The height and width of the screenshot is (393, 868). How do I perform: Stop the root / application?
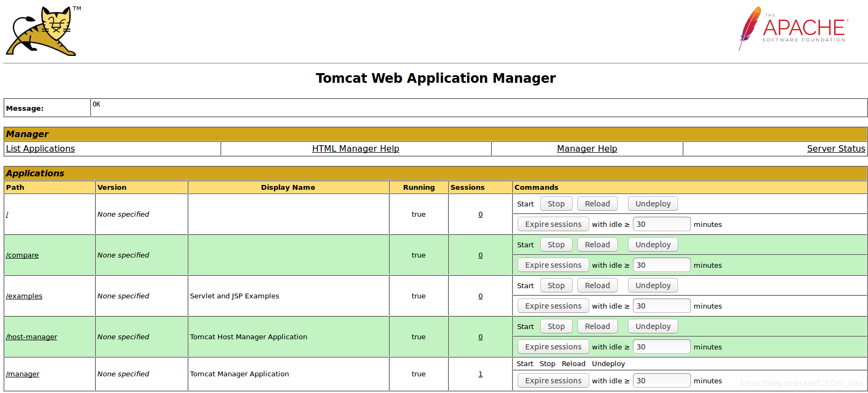[x=556, y=204]
